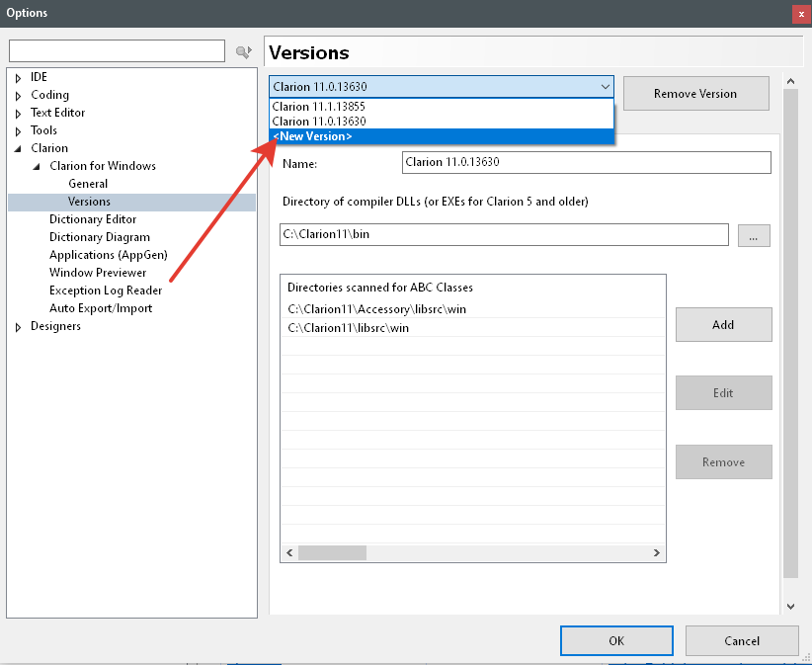Focus the options search box
This screenshot has height=665, width=812.
[117, 51]
